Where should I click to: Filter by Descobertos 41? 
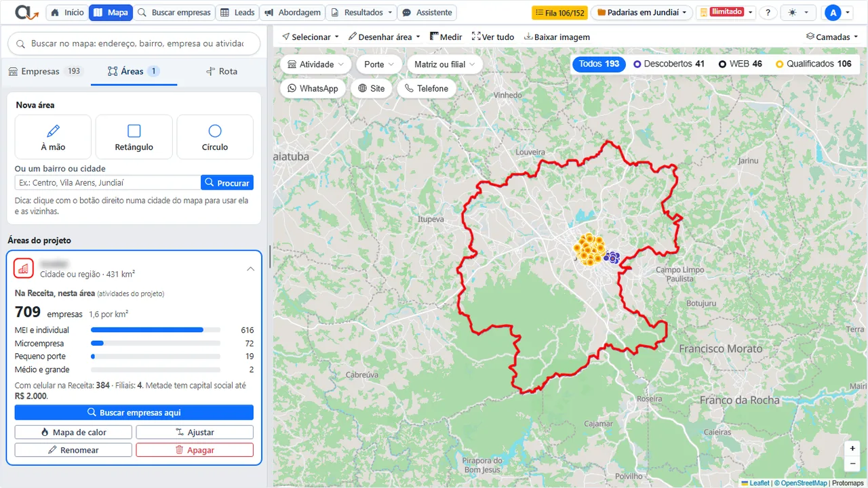point(669,64)
